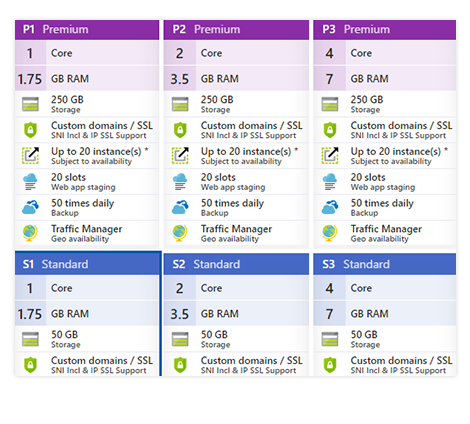Click the SSL shield icon in S3 Standard
This screenshot has width=470, height=424.
point(330,365)
